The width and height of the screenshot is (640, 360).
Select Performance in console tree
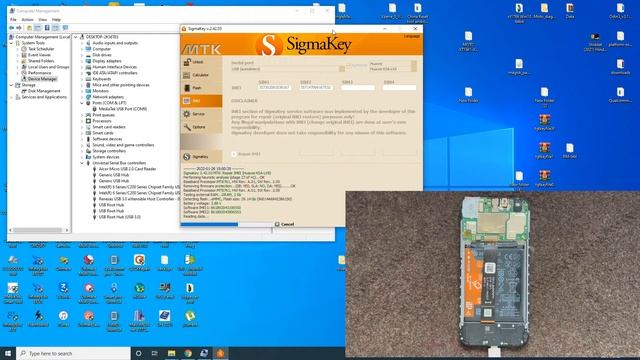click(x=40, y=73)
